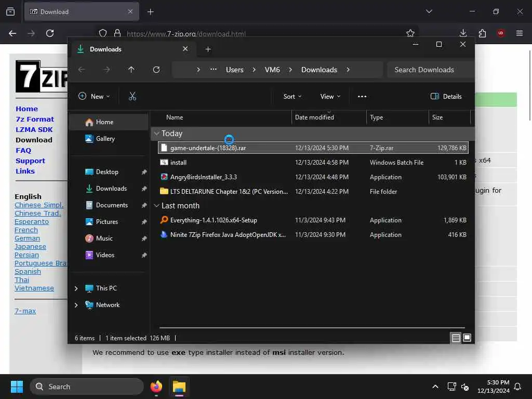This screenshot has height=399, width=532.
Task: Open Desktop in quick access
Action: pos(107,171)
